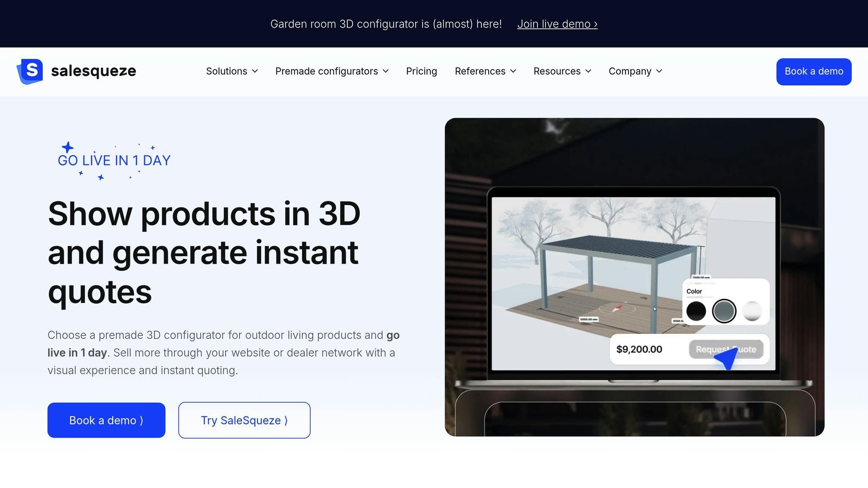This screenshot has height=488, width=868.
Task: Click the sparkle star above GO LIVE
Action: [x=68, y=147]
